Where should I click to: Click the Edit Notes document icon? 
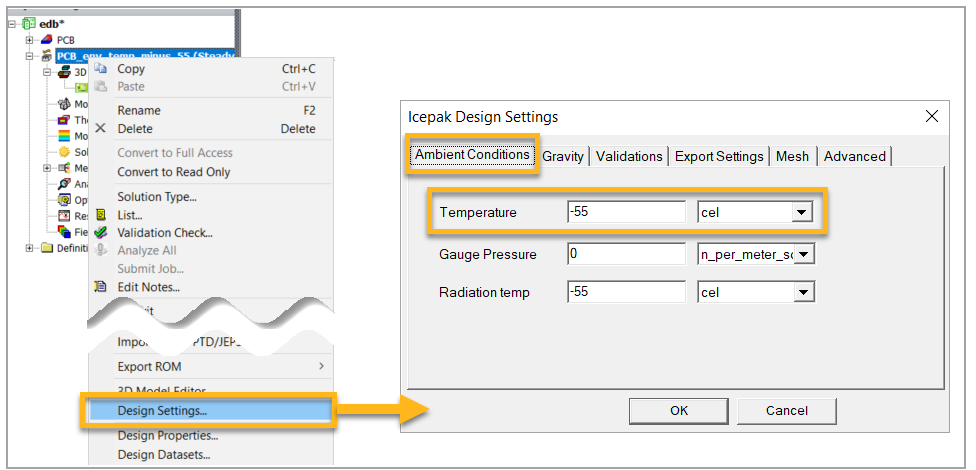tap(100, 287)
